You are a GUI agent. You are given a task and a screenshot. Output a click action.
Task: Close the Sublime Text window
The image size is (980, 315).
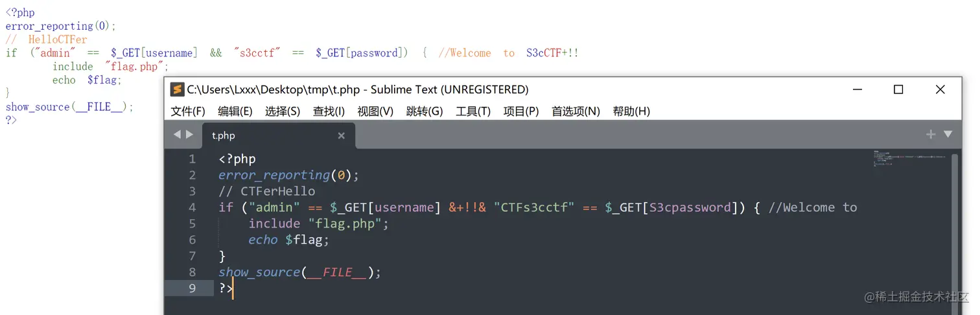(x=940, y=89)
